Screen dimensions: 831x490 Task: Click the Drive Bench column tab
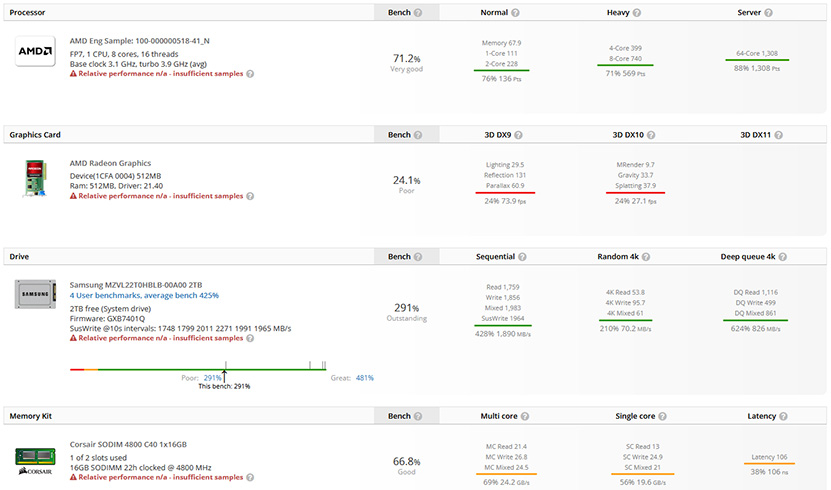406,257
